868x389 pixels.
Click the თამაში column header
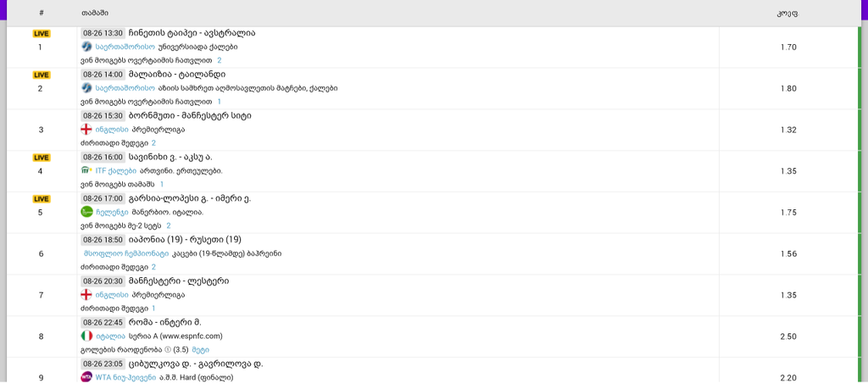coord(94,14)
